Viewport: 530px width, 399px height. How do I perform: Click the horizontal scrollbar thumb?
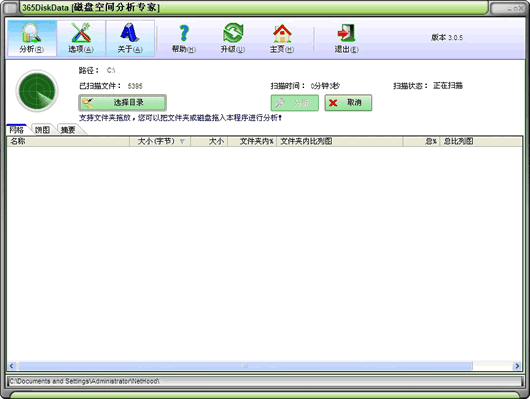pyautogui.click(x=245, y=366)
